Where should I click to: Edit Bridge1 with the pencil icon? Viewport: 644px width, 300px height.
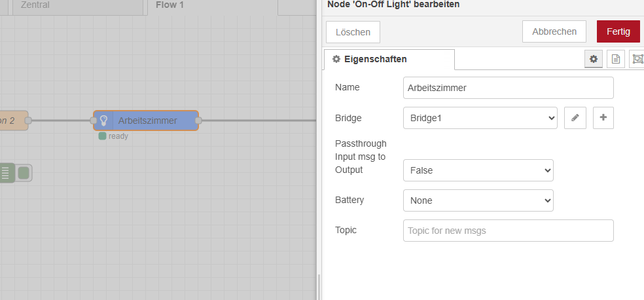(575, 118)
